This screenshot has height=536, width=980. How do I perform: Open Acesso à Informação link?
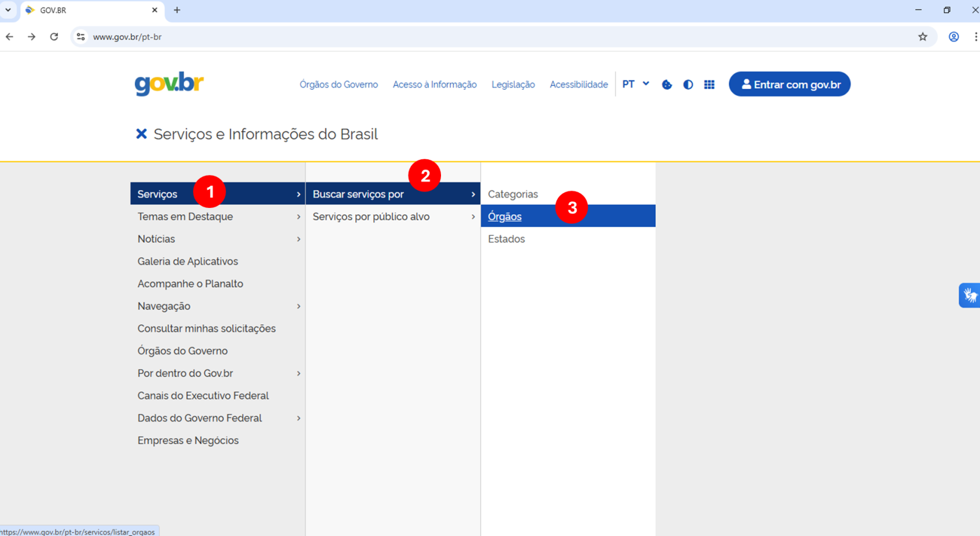coord(435,85)
